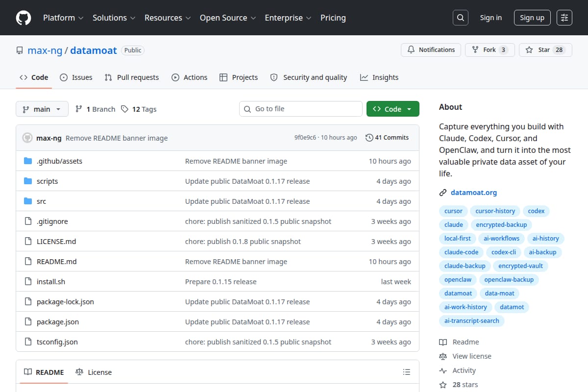The width and height of the screenshot is (588, 392).
Task: Expand the Resources menu
Action: (x=167, y=18)
